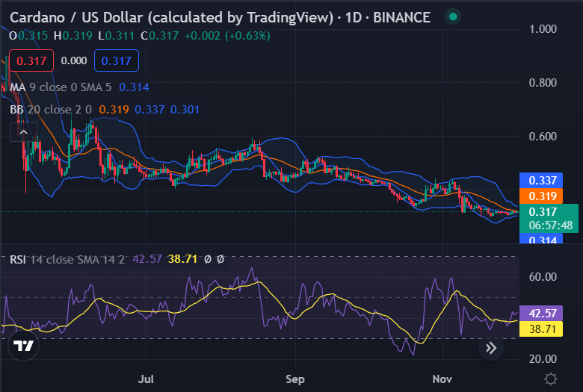583x392 pixels.
Task: Click the 0.337 upper band price label
Action: [541, 181]
